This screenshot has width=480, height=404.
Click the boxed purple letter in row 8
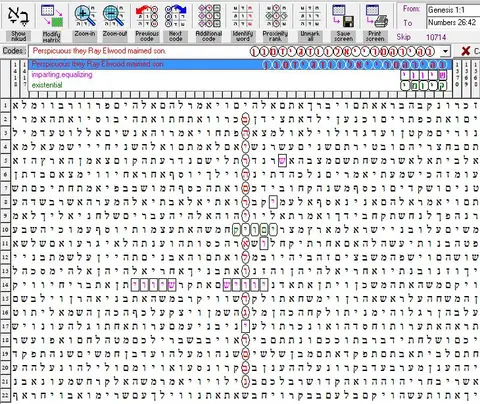click(x=273, y=202)
